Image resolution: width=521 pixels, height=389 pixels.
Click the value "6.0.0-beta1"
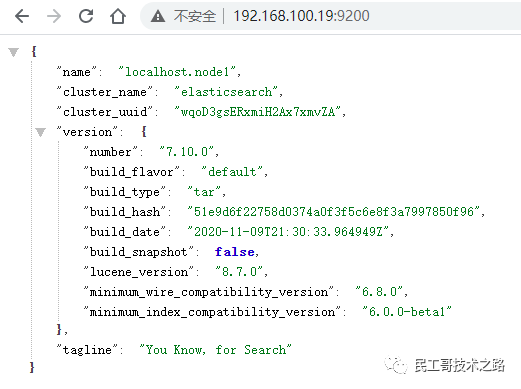coord(407,312)
